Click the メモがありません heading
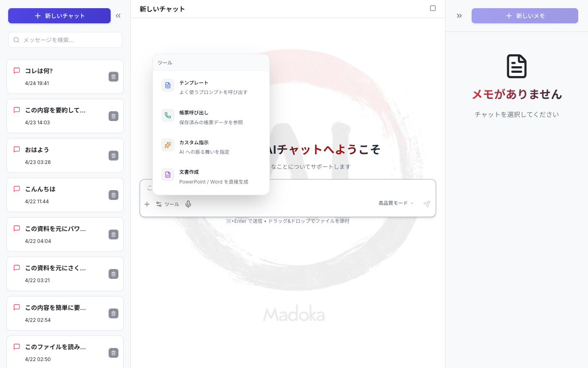 coord(517,94)
